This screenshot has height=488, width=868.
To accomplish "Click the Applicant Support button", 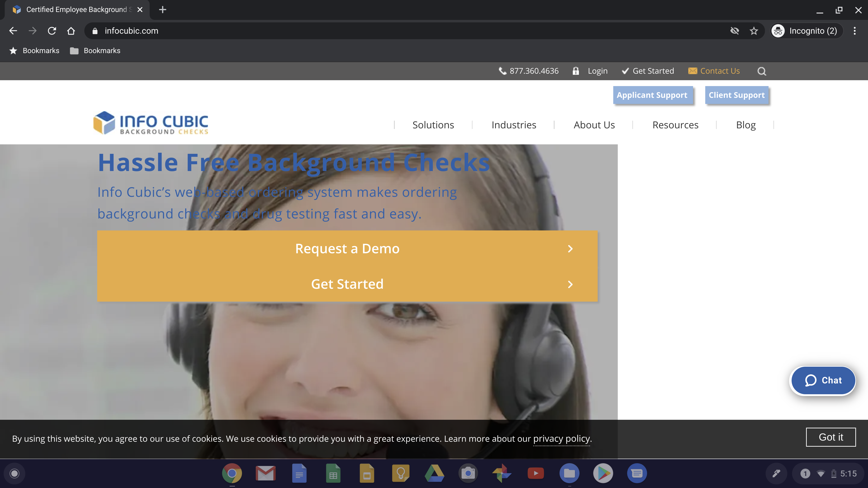I will point(653,95).
